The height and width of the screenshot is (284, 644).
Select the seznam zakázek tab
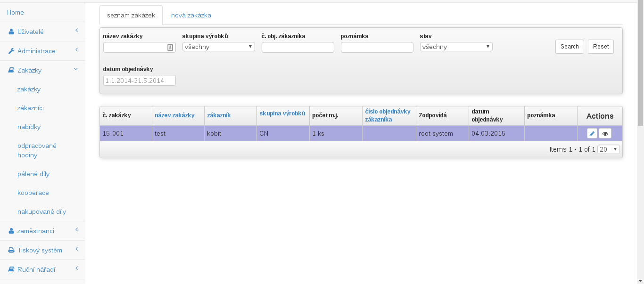tap(131, 16)
